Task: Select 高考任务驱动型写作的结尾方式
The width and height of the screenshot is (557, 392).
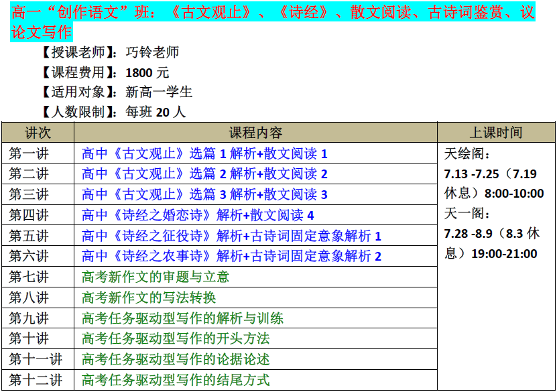Action: [x=176, y=381]
